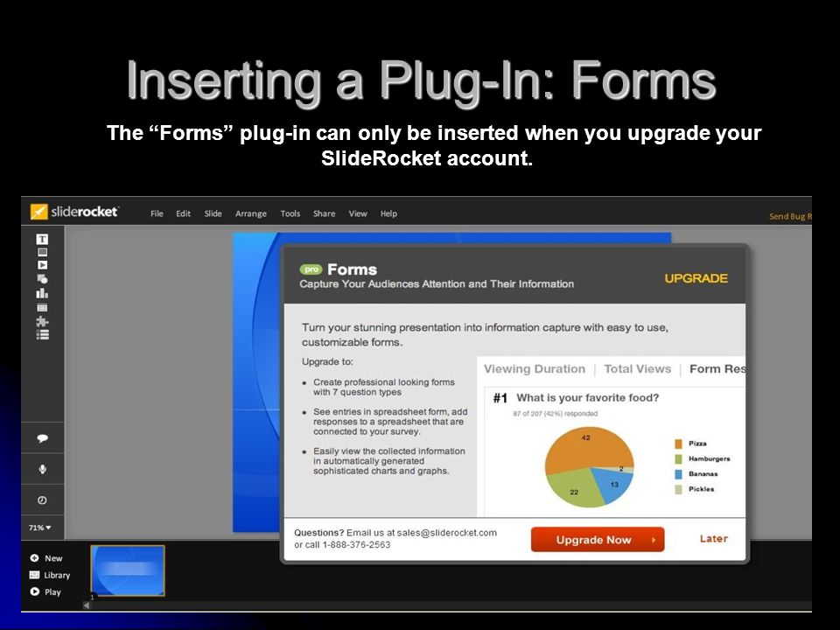Click the Hamburgers legend label
This screenshot has height=630, width=840.
(x=710, y=459)
